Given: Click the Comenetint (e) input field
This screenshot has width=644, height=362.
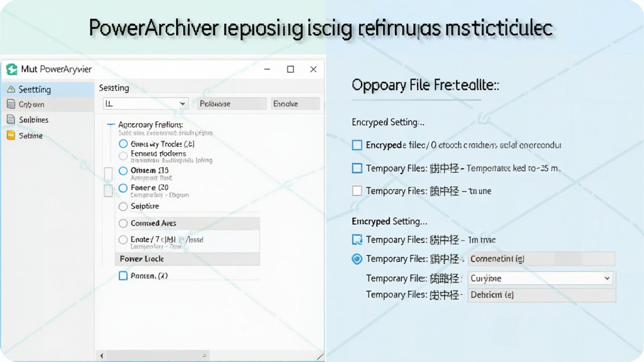Looking at the screenshot, I should 541,259.
